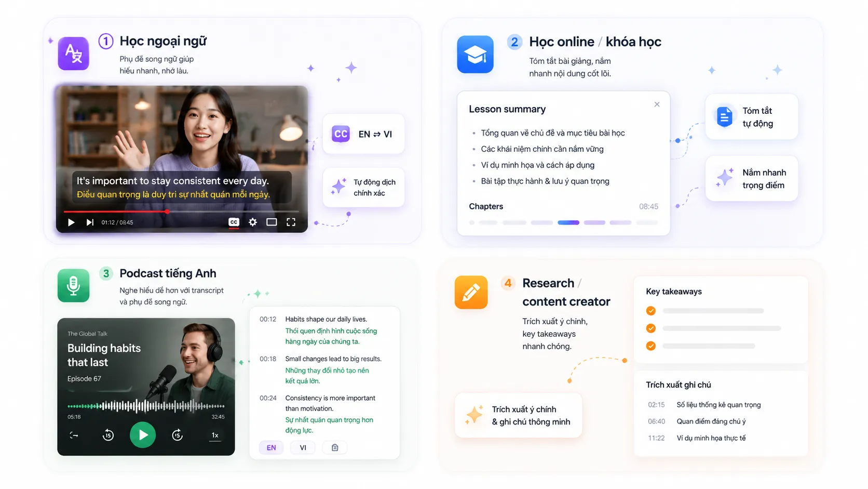Click the blue graduation cap icon
This screenshot has width=868, height=489.
[x=475, y=54]
